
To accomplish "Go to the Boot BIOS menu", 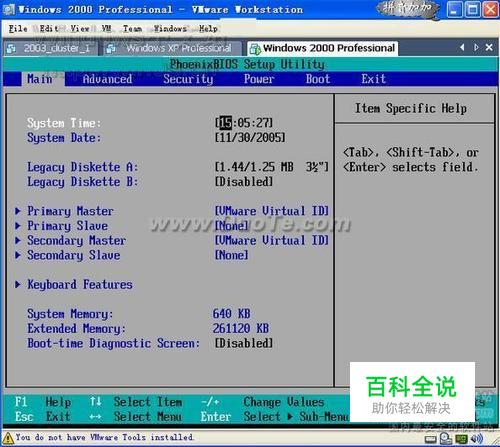I will click(x=318, y=79).
